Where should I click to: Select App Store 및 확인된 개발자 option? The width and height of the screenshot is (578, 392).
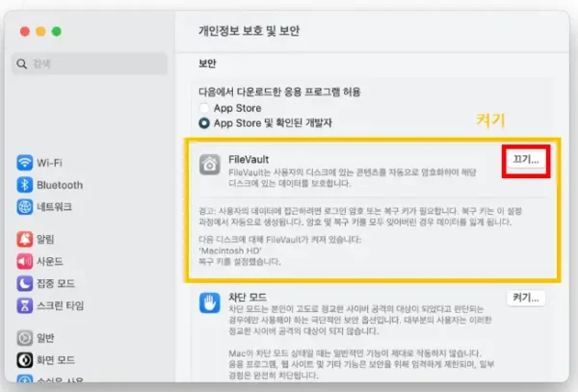[x=204, y=123]
